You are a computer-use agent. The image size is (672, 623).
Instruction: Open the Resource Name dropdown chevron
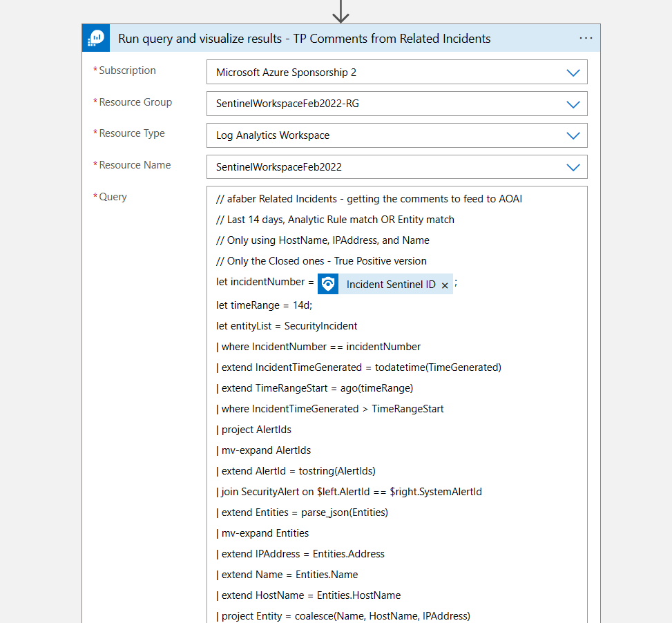coord(573,166)
